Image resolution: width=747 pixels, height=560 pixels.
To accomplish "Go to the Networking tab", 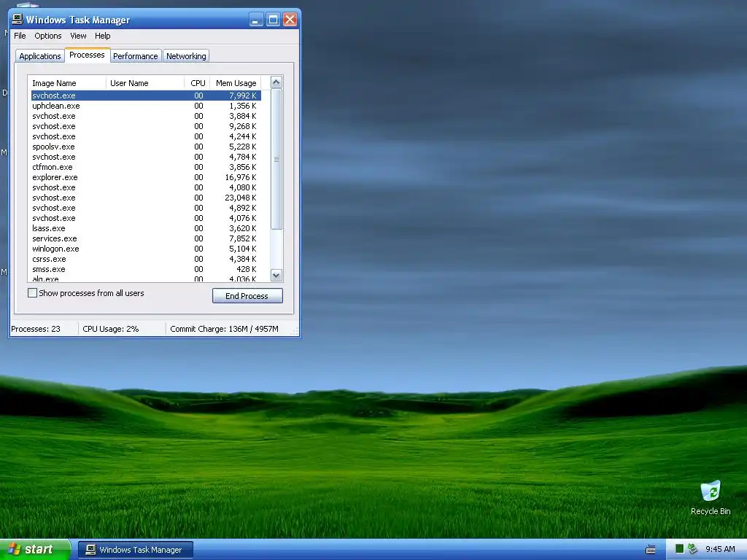I will pos(186,55).
